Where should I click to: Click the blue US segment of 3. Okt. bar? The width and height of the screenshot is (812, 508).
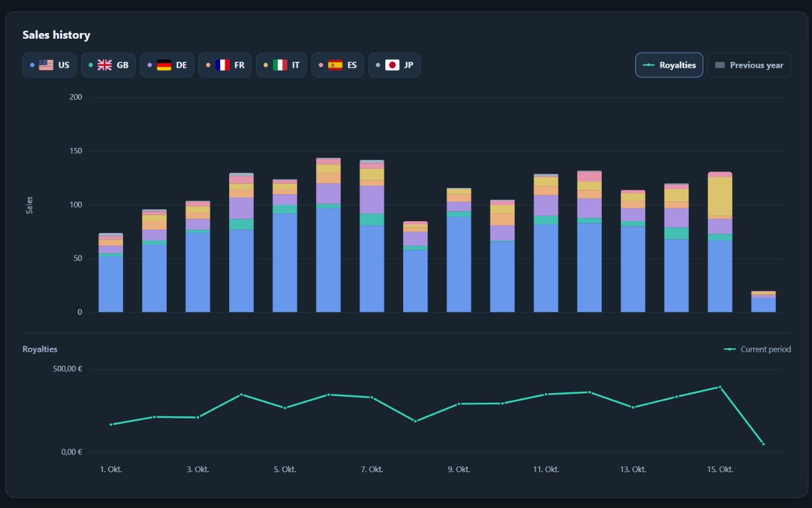(x=198, y=273)
